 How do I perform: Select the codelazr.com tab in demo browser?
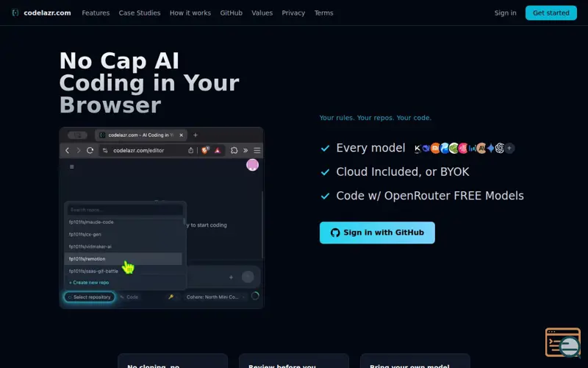140,135
